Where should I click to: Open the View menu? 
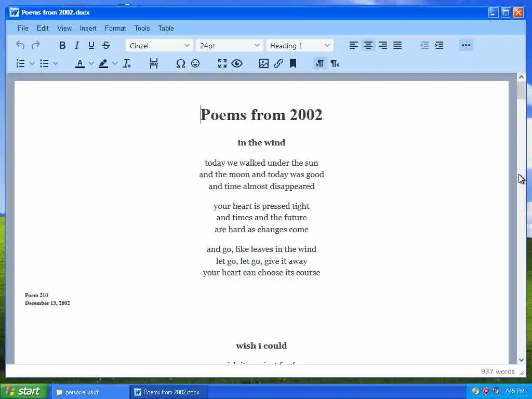64,28
